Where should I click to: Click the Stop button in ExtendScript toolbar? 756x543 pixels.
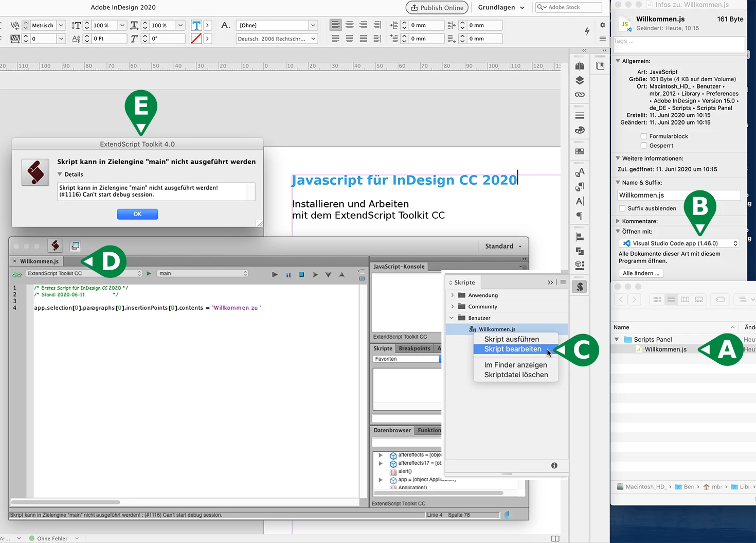click(x=302, y=274)
